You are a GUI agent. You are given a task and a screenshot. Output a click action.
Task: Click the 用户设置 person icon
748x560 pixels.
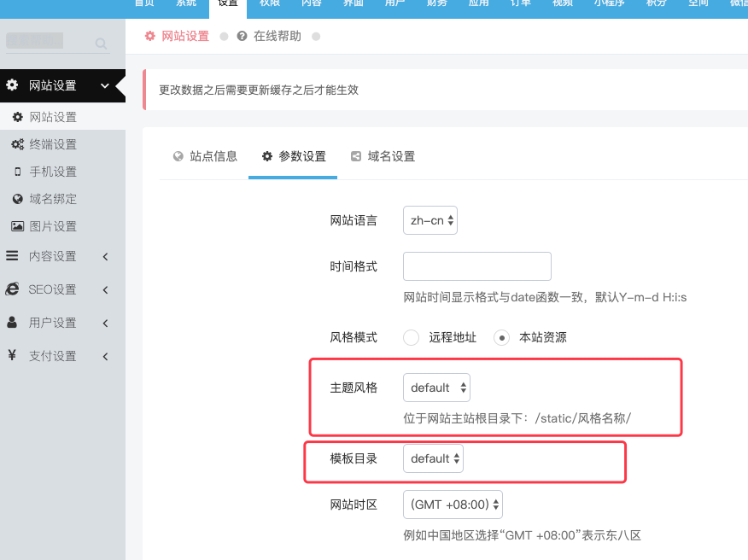tap(12, 323)
